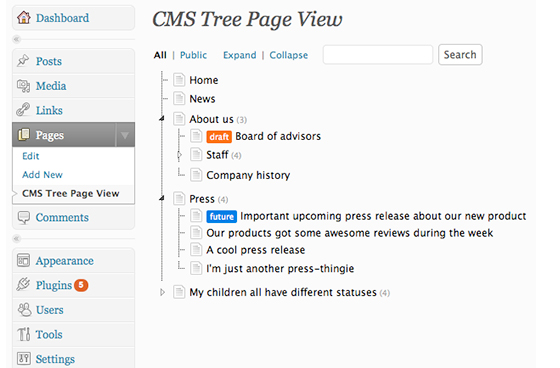Screen dimensions: 560x368
Task: Click the Collapse link
Action: (x=289, y=55)
